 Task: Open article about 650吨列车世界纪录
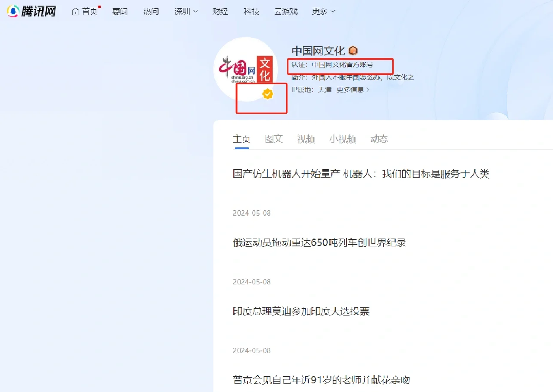tap(320, 242)
